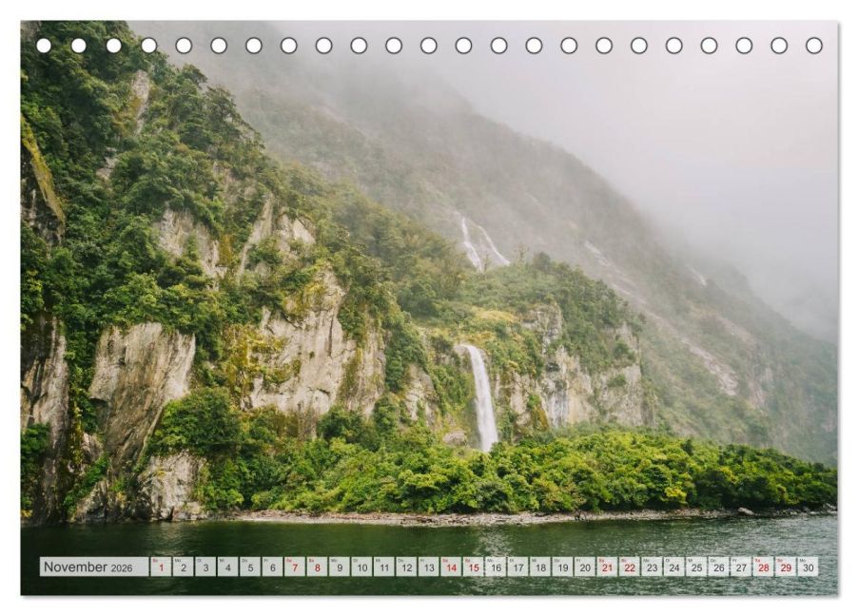Viewport: 858px width, 616px height.
Task: Choose day 12 in the calendar strip
Action: (406, 568)
